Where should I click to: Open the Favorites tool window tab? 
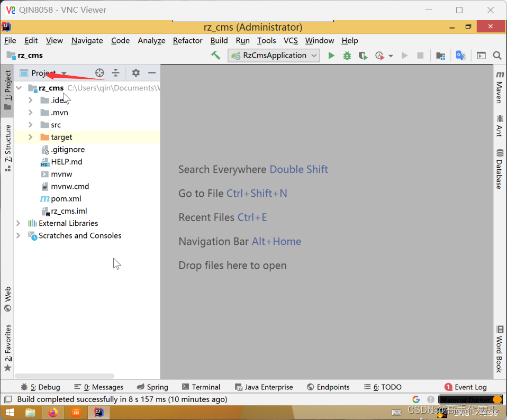pos(7,348)
